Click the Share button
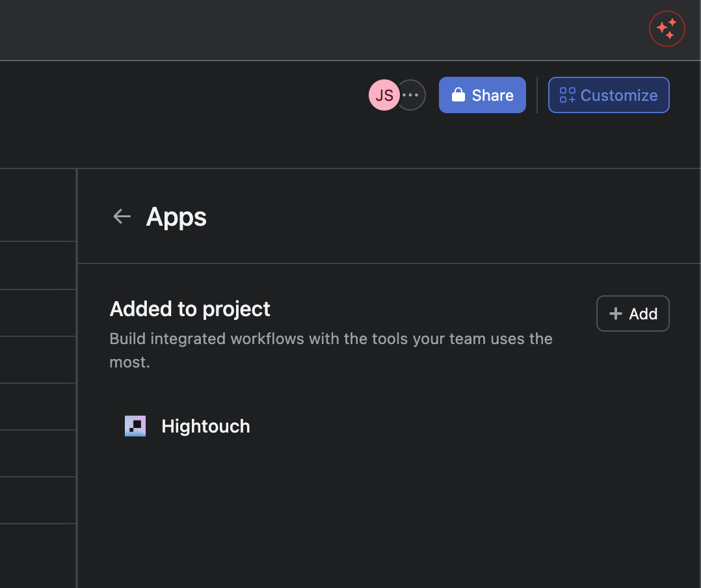Image resolution: width=701 pixels, height=588 pixels. tap(482, 95)
